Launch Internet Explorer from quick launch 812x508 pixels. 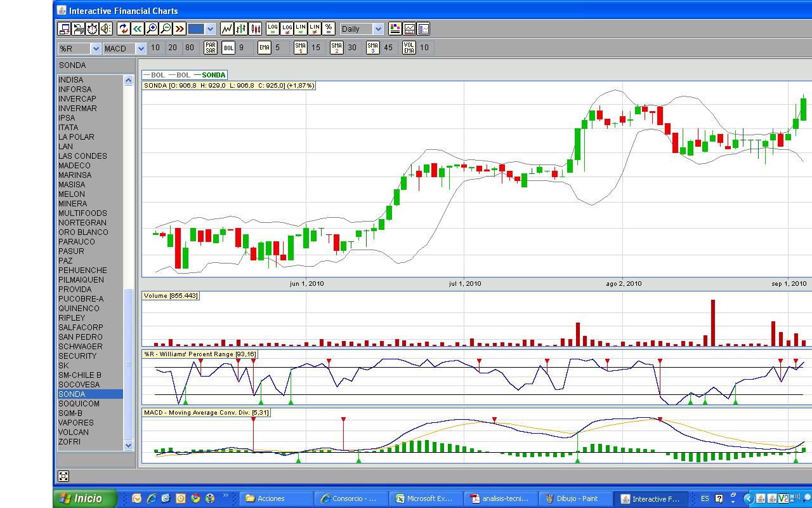point(151,498)
